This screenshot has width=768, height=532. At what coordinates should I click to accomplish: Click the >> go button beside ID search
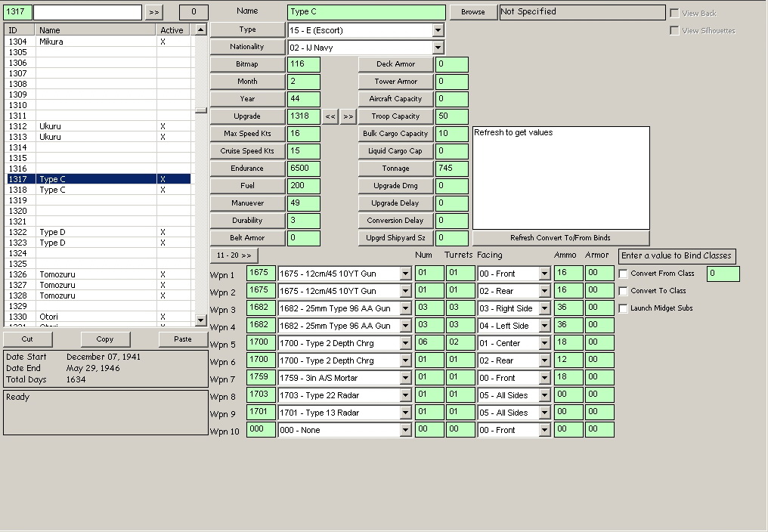[x=153, y=12]
